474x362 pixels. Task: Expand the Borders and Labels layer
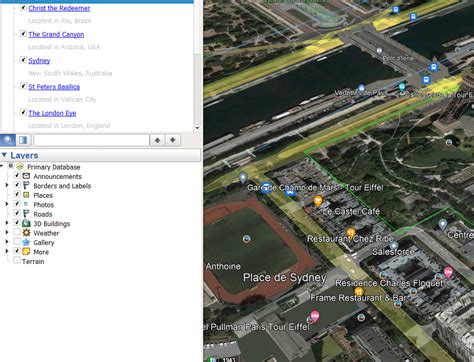7,185
